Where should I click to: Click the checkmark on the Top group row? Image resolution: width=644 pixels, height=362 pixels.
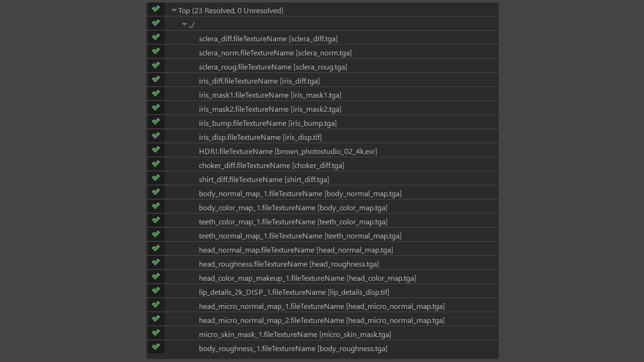pyautogui.click(x=156, y=9)
